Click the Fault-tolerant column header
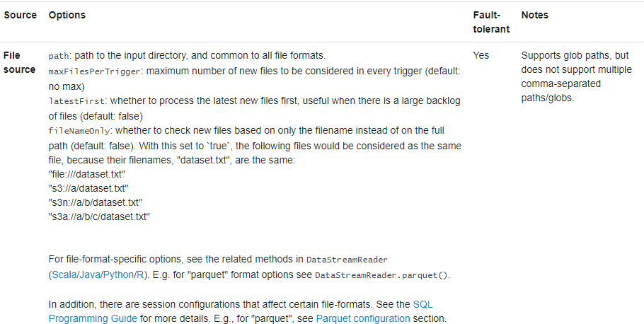The width and height of the screenshot is (644, 324). coord(487,22)
